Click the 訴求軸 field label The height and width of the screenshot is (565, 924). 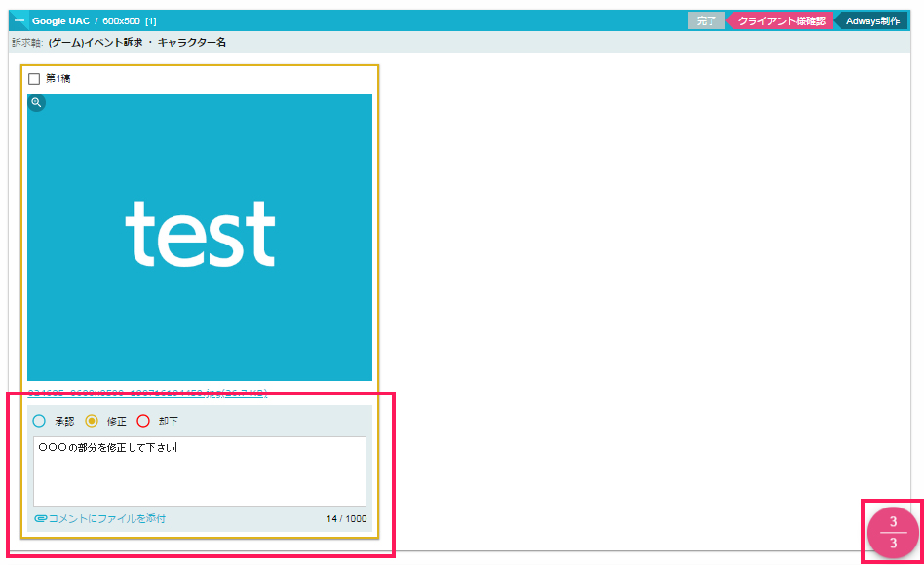click(26, 43)
